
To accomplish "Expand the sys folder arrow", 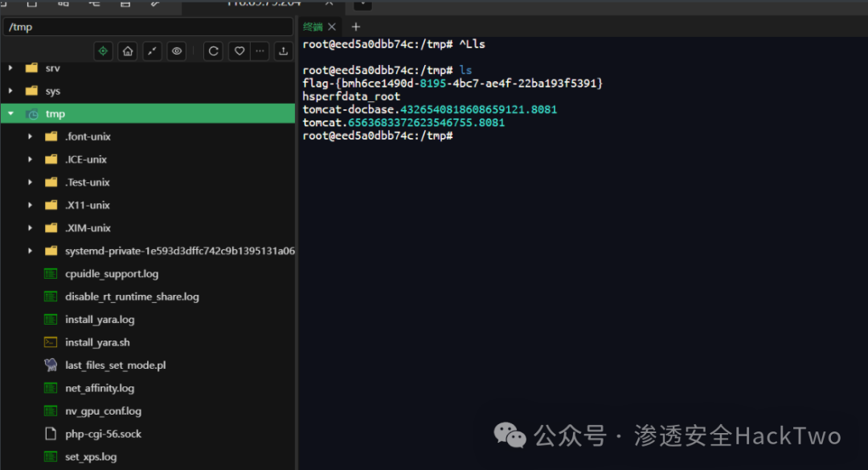I will pos(10,90).
